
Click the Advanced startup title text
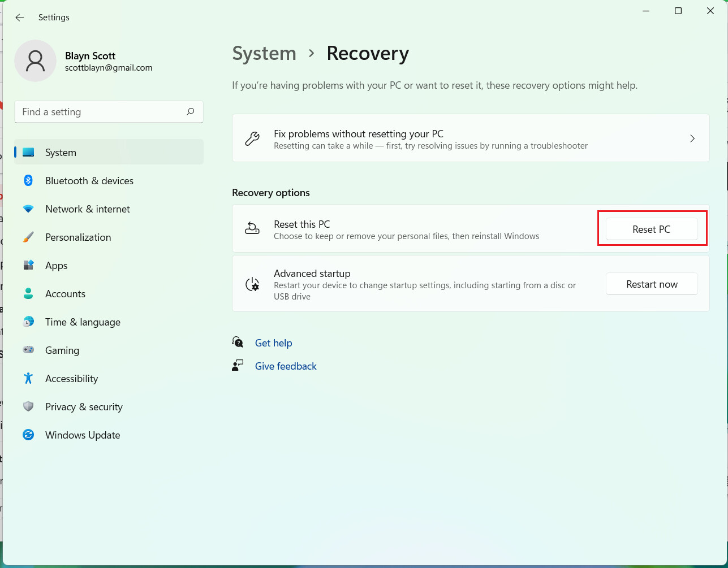312,274
